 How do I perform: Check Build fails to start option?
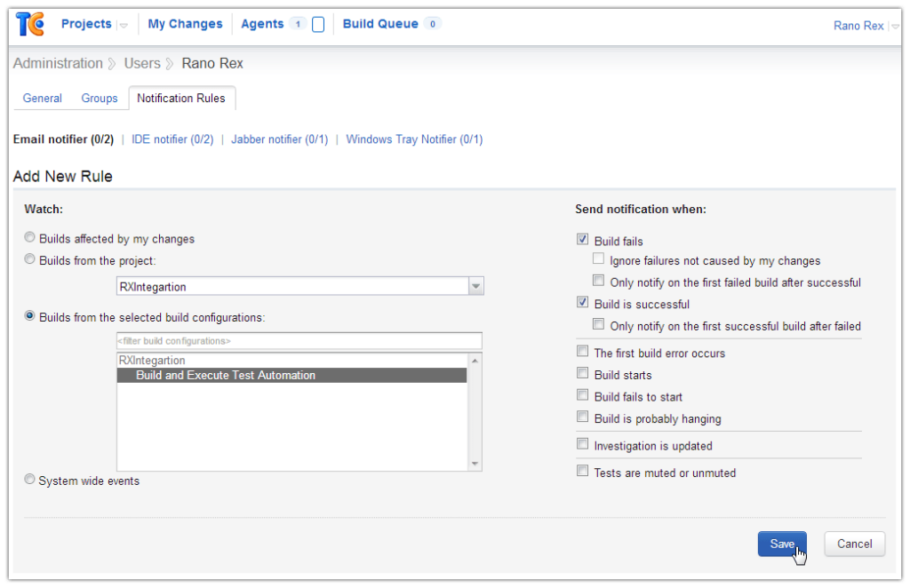click(x=582, y=395)
